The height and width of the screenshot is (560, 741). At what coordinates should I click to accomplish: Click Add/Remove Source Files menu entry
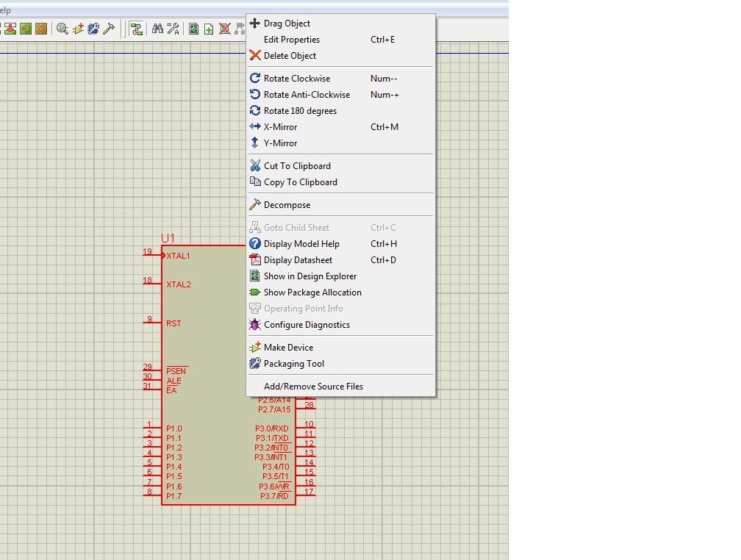(313, 387)
